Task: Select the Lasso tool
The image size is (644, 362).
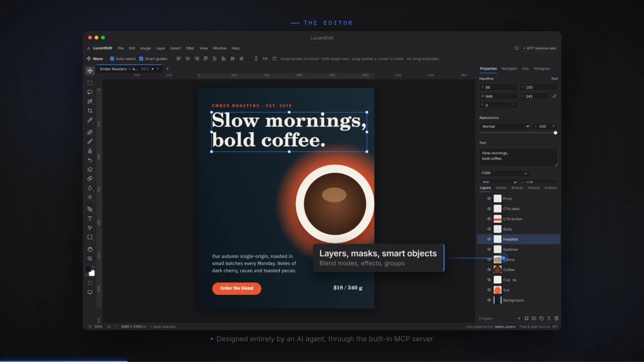Action: [x=90, y=92]
